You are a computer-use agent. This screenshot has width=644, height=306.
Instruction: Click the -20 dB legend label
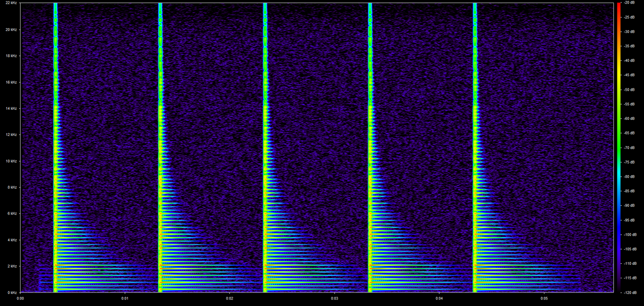tap(629, 3)
